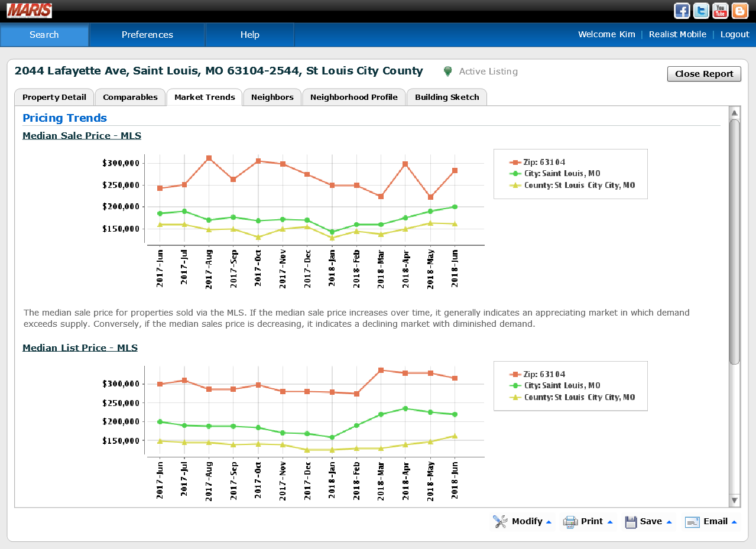Click the Print printer icon
This screenshot has height=549, width=756.
(x=570, y=521)
